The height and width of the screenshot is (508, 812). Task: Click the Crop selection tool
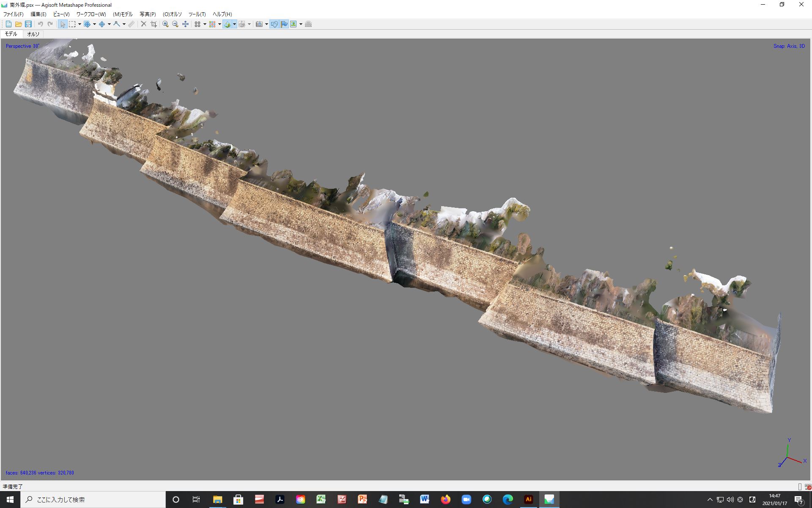pos(154,24)
